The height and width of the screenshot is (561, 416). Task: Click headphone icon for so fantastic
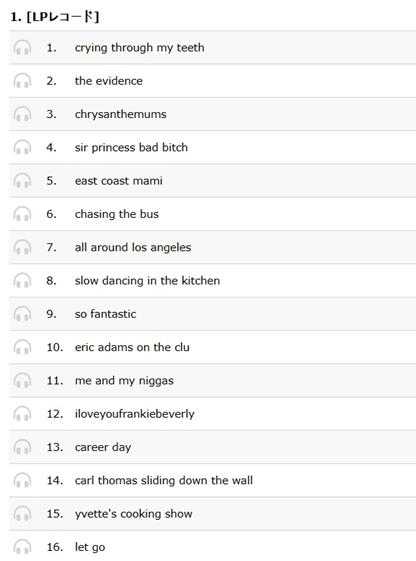click(22, 314)
